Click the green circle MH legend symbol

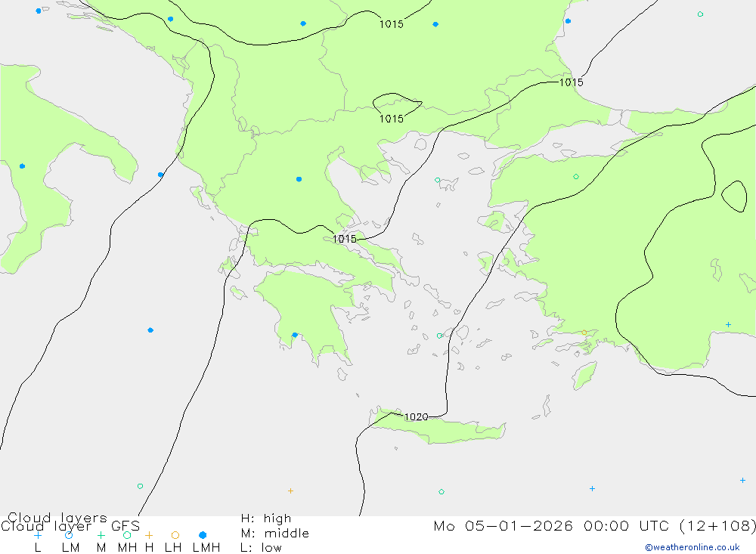pyautogui.click(x=127, y=535)
